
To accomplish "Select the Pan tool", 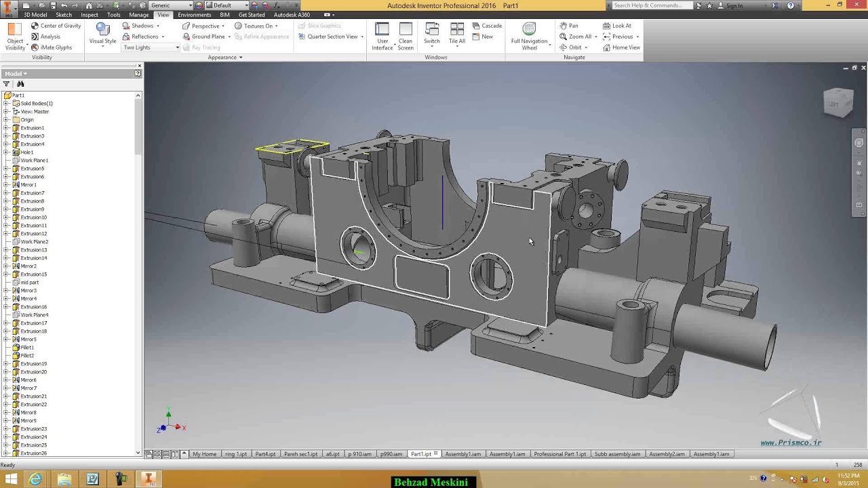I will click(x=569, y=26).
